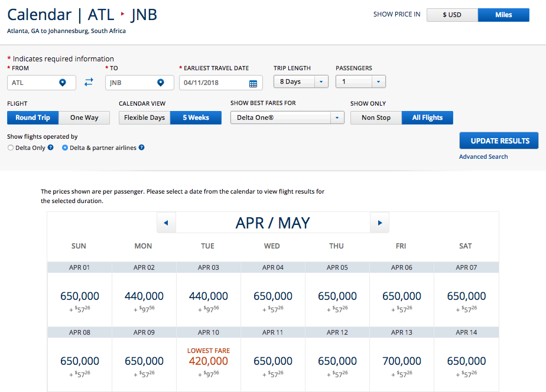Image resolution: width=546 pixels, height=392 pixels.
Task: Open Delta & partner airlines help icon
Action: 141,148
